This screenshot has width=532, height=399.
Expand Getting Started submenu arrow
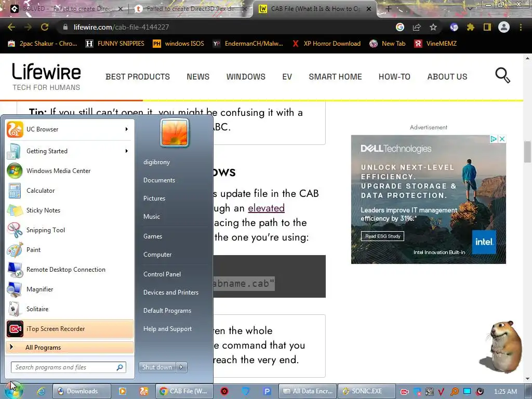(127, 151)
